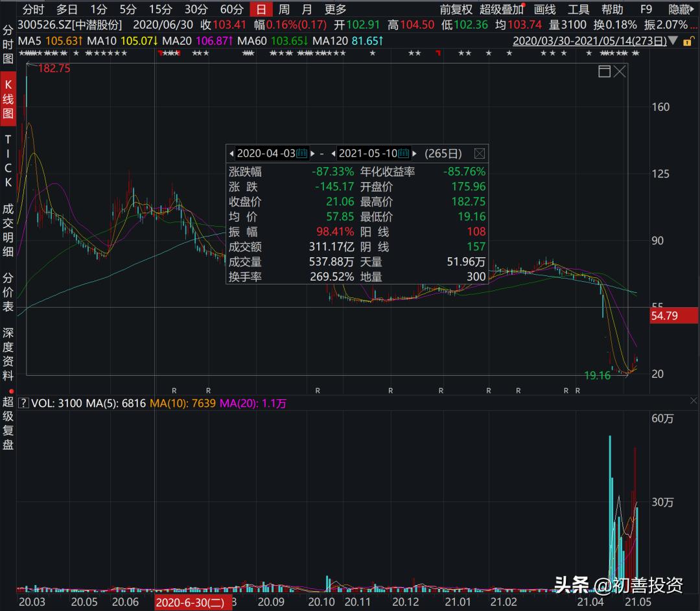The height and width of the screenshot is (611, 700).
Task: Click the MA(20): 1.1万 volume label
Action: 253,404
